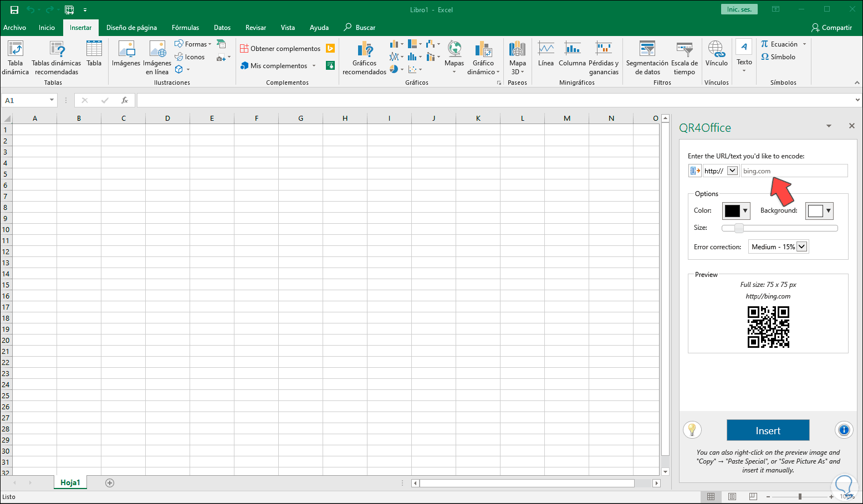
Task: Open the http:// protocol dropdown
Action: point(732,171)
